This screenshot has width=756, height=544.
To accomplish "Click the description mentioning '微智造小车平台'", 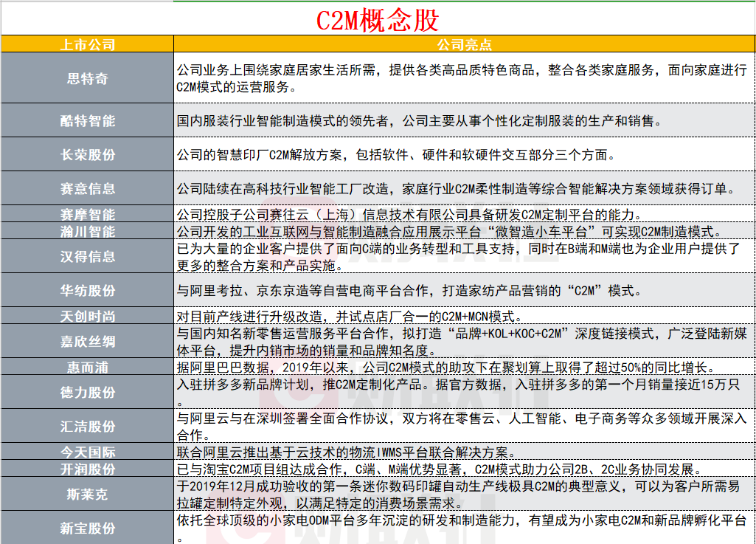I will tap(465, 231).
